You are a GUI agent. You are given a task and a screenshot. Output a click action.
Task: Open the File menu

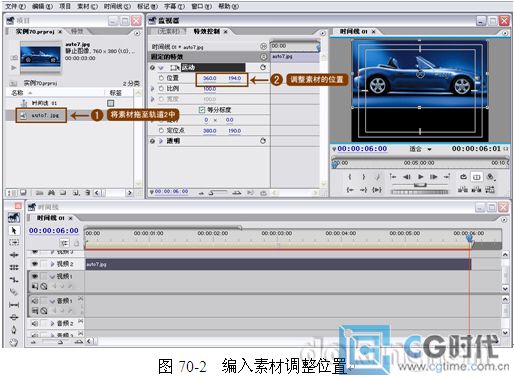(15, 6)
